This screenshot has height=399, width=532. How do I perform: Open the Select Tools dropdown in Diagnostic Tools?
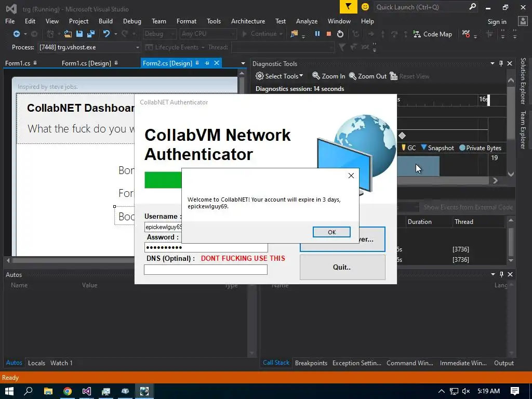(279, 76)
